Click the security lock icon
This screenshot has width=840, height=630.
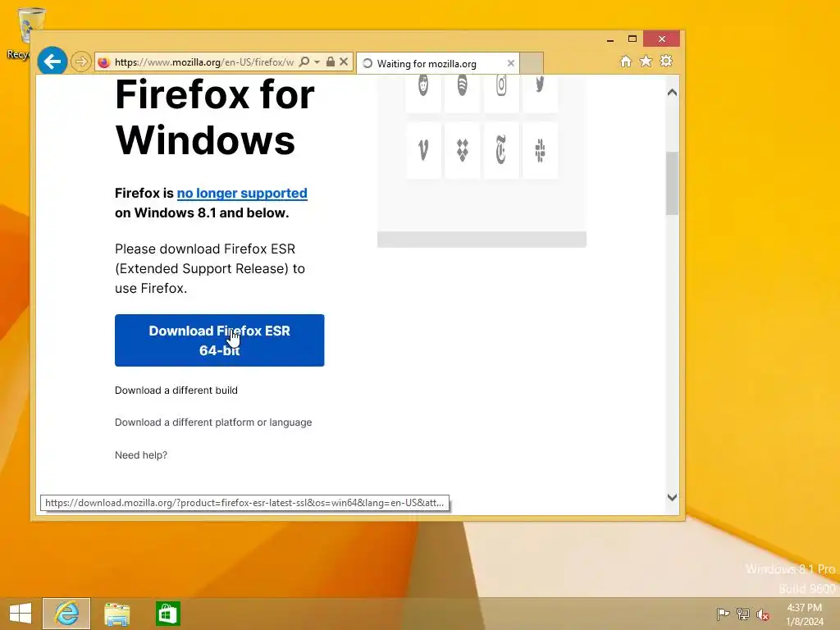pyautogui.click(x=331, y=62)
